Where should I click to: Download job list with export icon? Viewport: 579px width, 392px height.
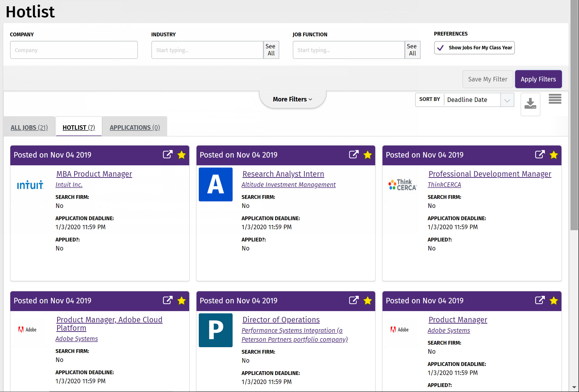click(x=530, y=104)
